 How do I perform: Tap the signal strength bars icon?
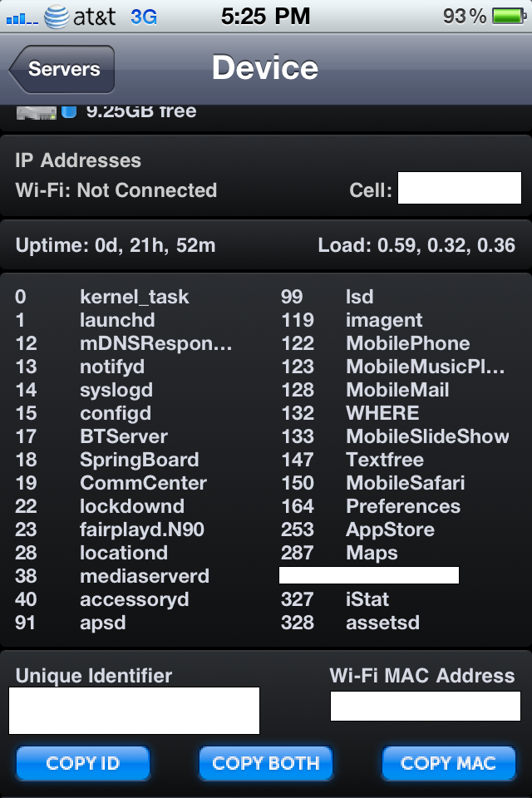point(22,19)
